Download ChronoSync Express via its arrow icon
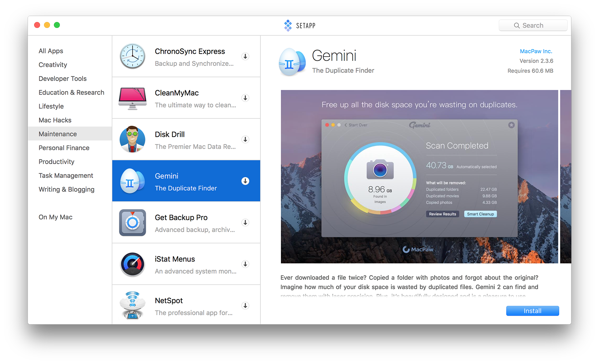 pos(245,56)
